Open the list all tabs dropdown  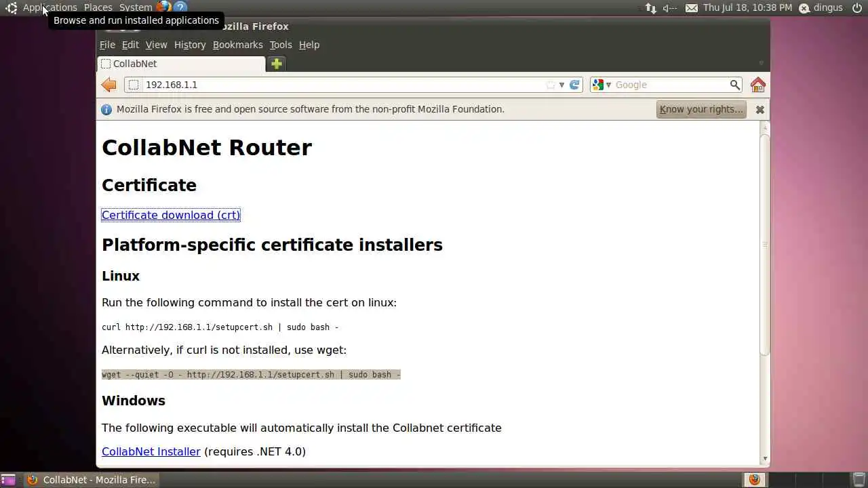pyautogui.click(x=761, y=63)
